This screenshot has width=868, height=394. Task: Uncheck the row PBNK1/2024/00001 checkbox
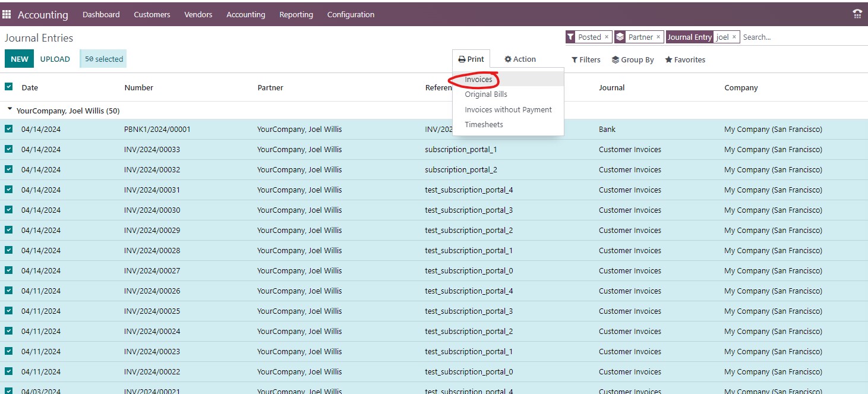coord(8,129)
